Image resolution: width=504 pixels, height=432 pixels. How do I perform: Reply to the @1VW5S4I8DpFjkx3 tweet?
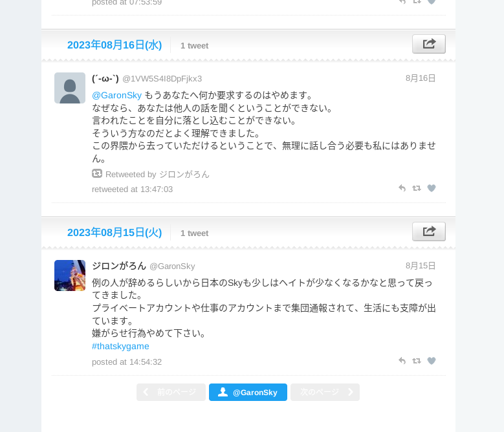click(402, 188)
